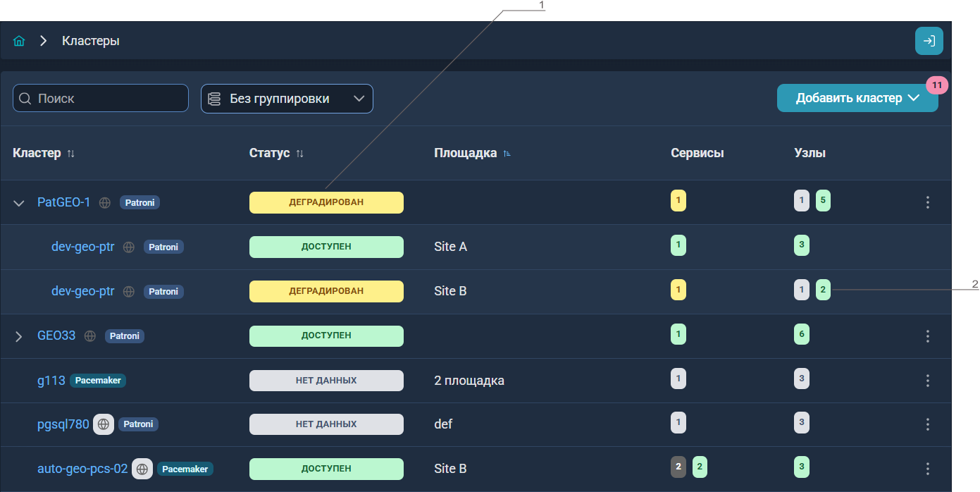
Task: Open three-dot menu for pgsql780
Action: 928,424
